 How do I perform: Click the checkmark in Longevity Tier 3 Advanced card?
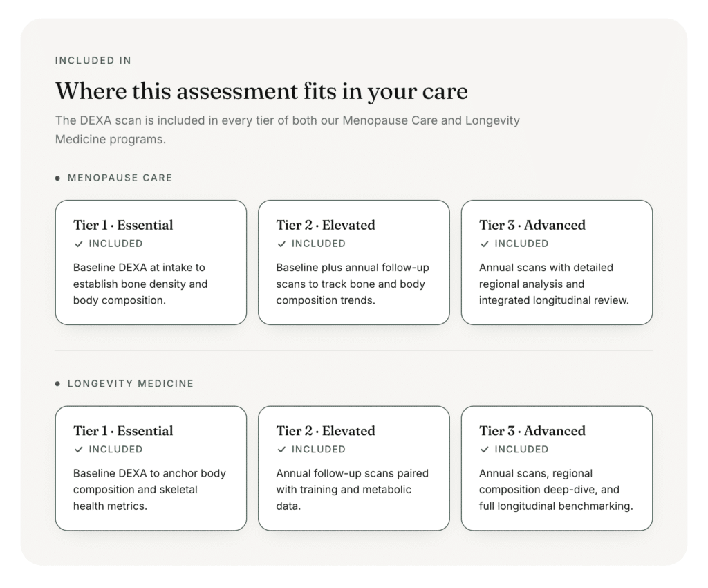point(485,450)
